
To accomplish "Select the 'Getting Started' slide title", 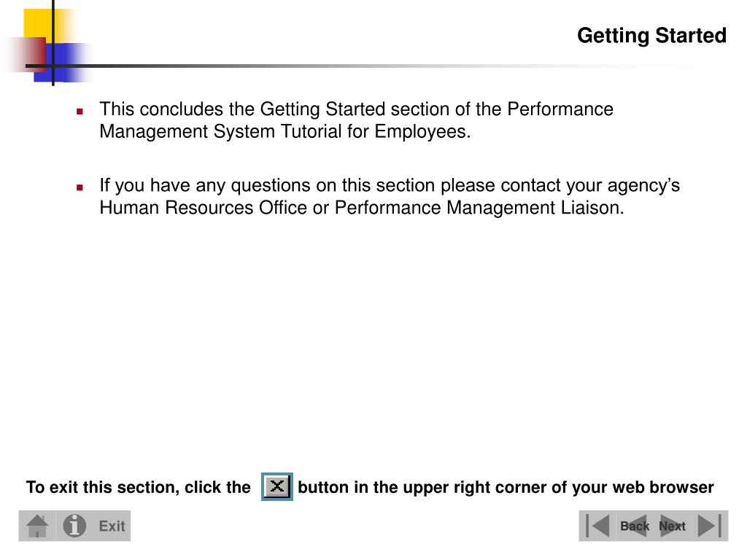I will pyautogui.click(x=651, y=36).
